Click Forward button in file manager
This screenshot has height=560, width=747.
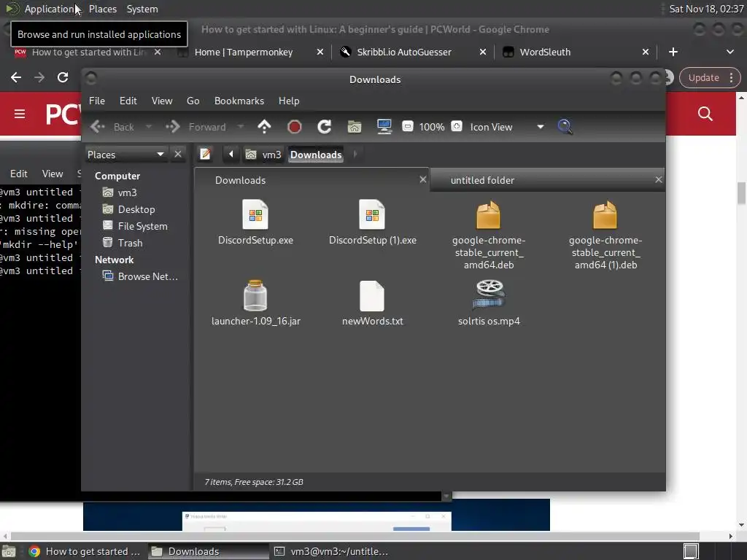196,127
